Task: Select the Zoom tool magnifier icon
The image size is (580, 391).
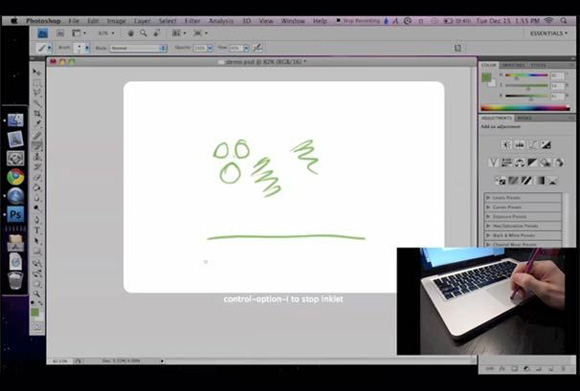Action: pyautogui.click(x=144, y=33)
